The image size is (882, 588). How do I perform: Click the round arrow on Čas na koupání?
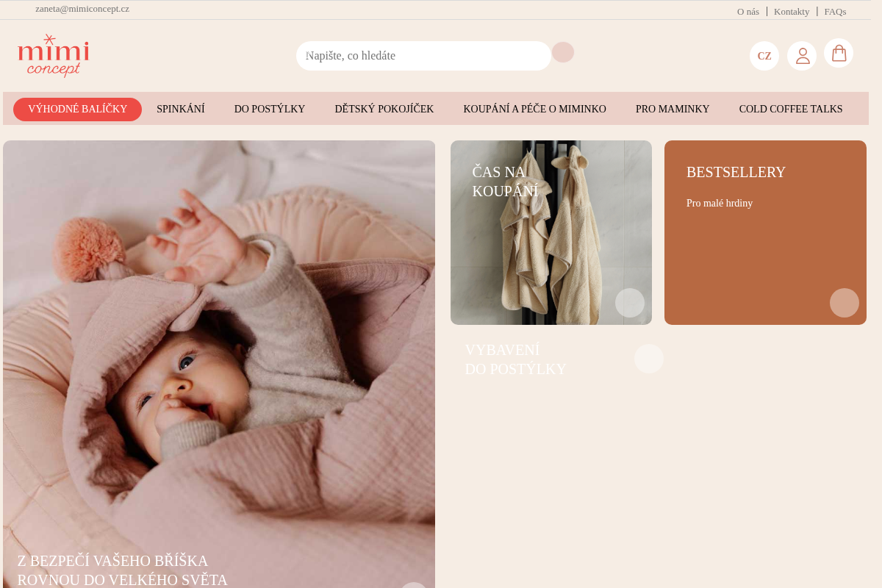(630, 303)
